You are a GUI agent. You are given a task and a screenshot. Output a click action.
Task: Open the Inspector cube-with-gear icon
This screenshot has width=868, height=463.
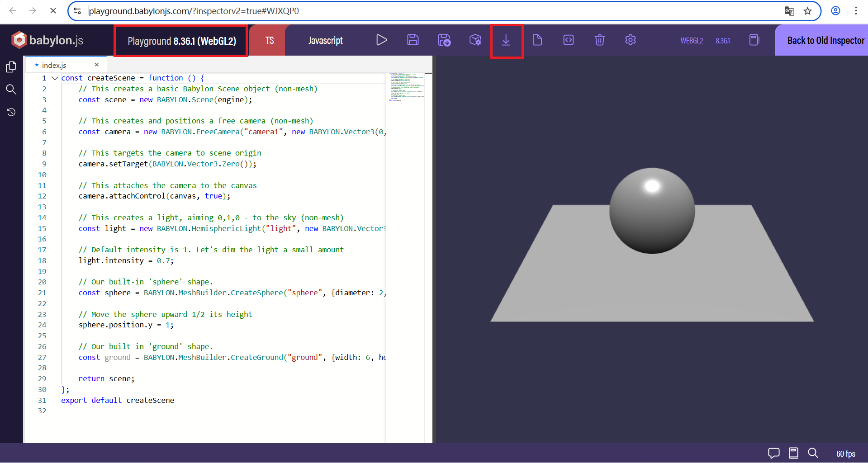coord(475,40)
